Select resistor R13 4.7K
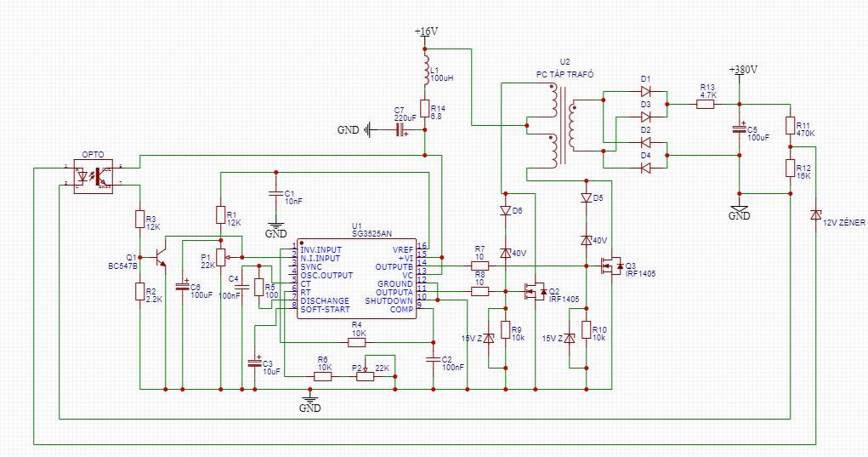Viewport: 868px width, 457px height. point(706,104)
